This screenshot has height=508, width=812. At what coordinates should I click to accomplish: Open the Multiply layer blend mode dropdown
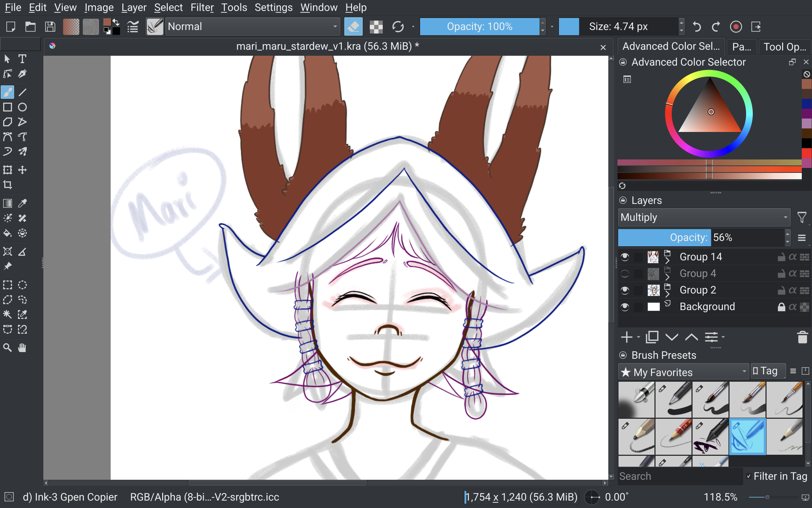coord(704,217)
